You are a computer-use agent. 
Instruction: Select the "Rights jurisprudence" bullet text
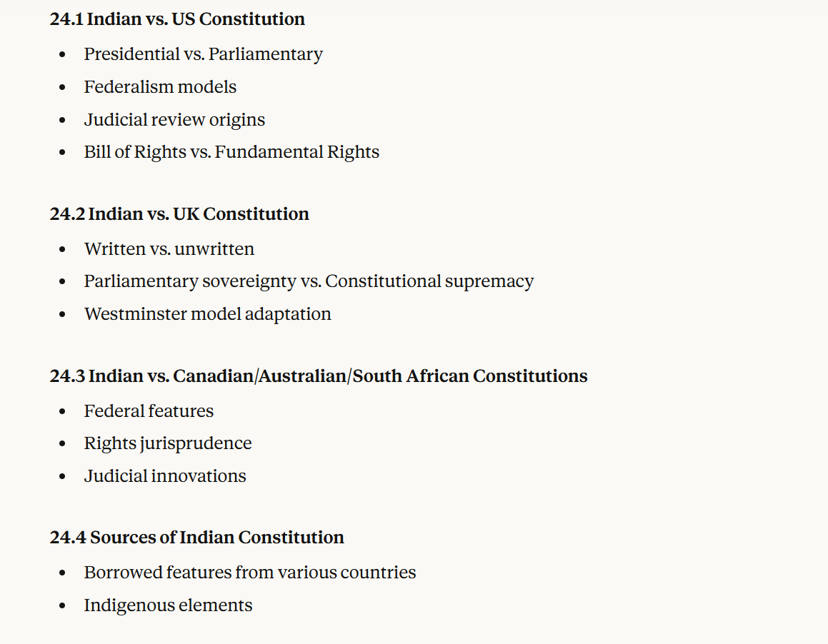pyautogui.click(x=168, y=443)
